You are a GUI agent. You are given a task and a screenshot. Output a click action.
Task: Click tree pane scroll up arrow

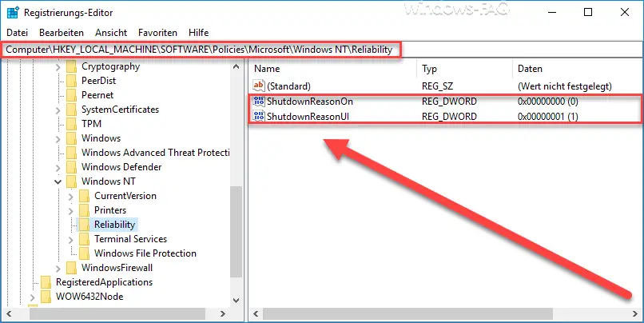(236, 66)
